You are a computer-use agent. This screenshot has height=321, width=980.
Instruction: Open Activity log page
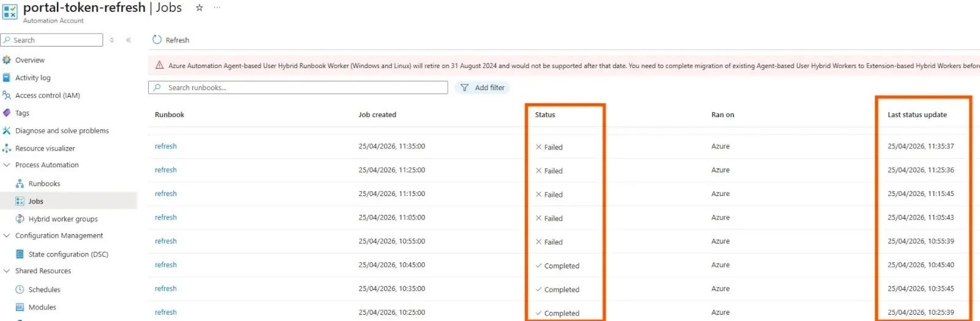coord(33,78)
